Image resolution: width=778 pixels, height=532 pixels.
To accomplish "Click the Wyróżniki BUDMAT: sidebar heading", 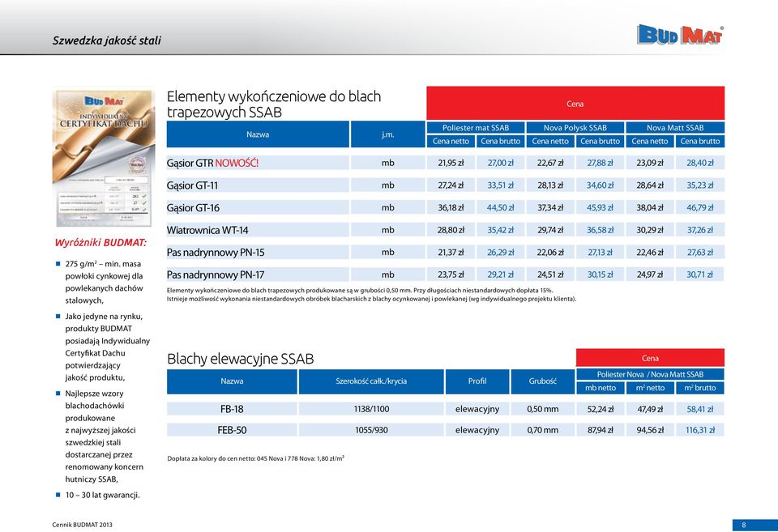I will pyautogui.click(x=100, y=242).
